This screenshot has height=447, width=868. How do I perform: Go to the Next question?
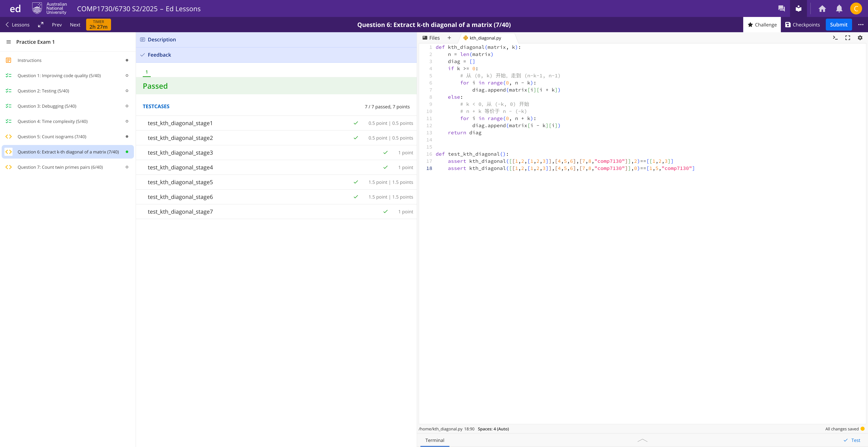click(x=75, y=25)
